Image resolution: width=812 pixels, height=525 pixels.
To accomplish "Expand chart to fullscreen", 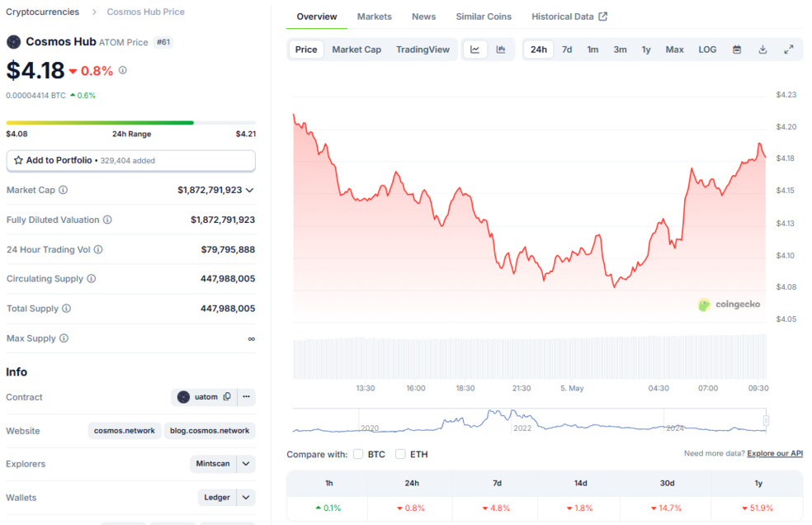I will [x=789, y=50].
